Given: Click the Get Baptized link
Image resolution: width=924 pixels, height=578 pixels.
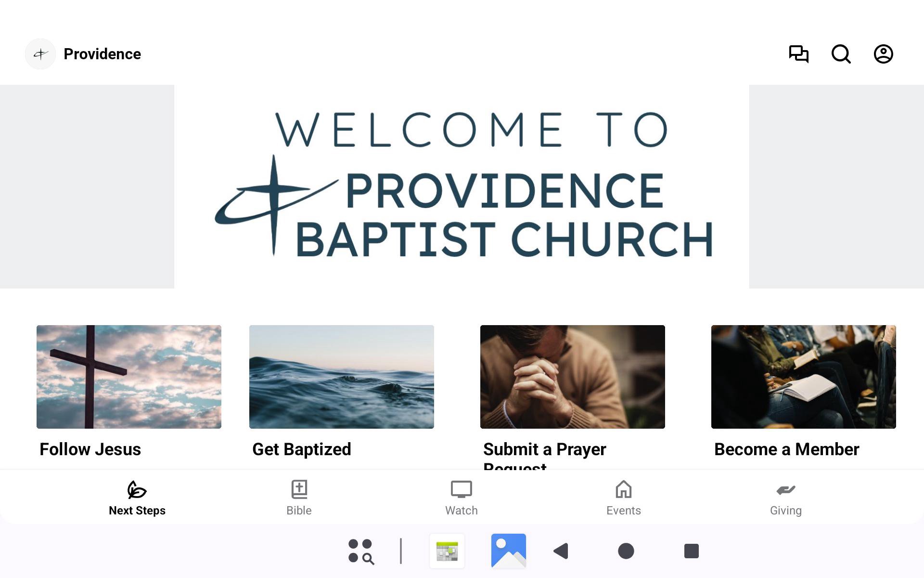Looking at the screenshot, I should (x=302, y=449).
